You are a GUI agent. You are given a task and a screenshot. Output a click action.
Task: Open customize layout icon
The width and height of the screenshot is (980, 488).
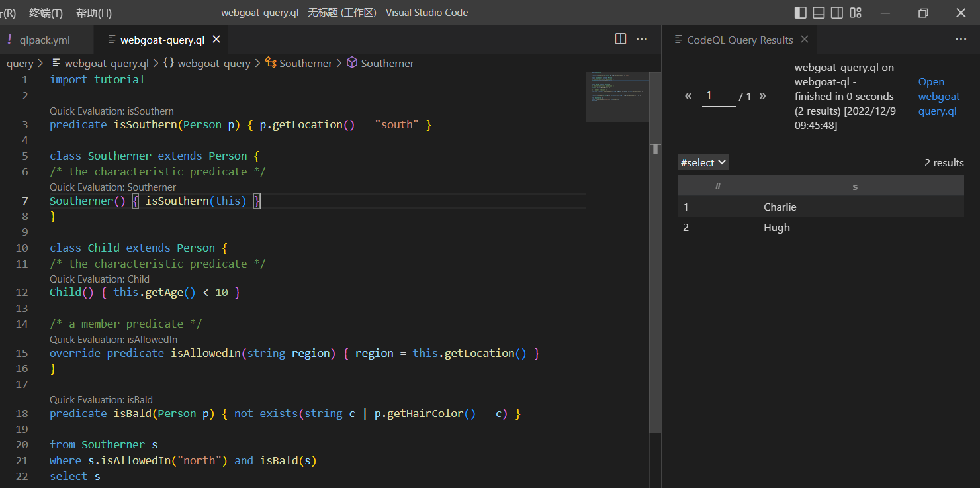(x=856, y=13)
